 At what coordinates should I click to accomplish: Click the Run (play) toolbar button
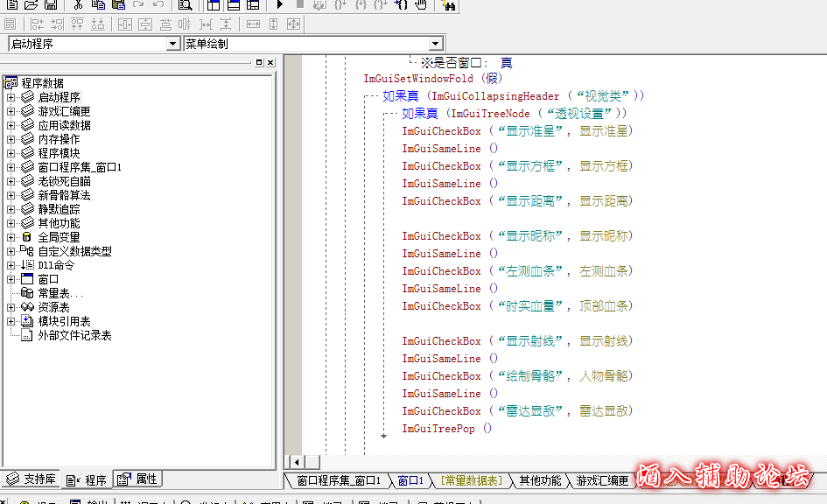pyautogui.click(x=280, y=5)
